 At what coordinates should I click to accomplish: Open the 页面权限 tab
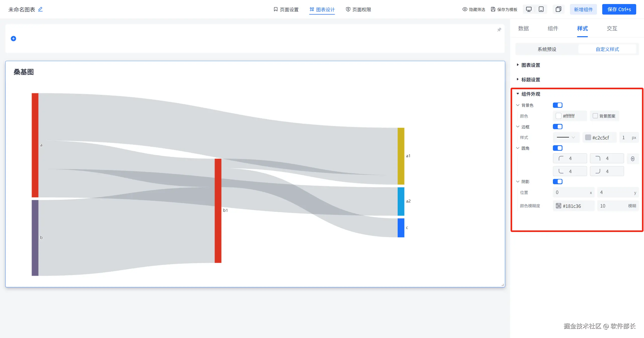pos(358,10)
